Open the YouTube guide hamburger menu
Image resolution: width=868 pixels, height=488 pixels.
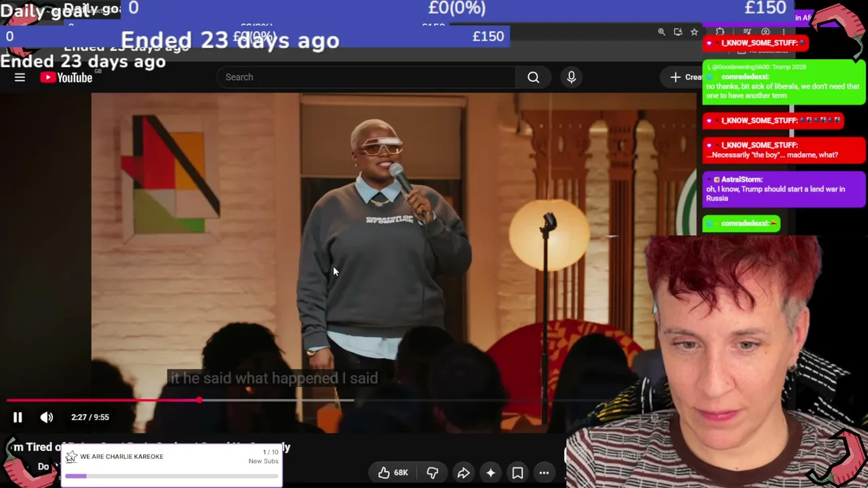(20, 77)
